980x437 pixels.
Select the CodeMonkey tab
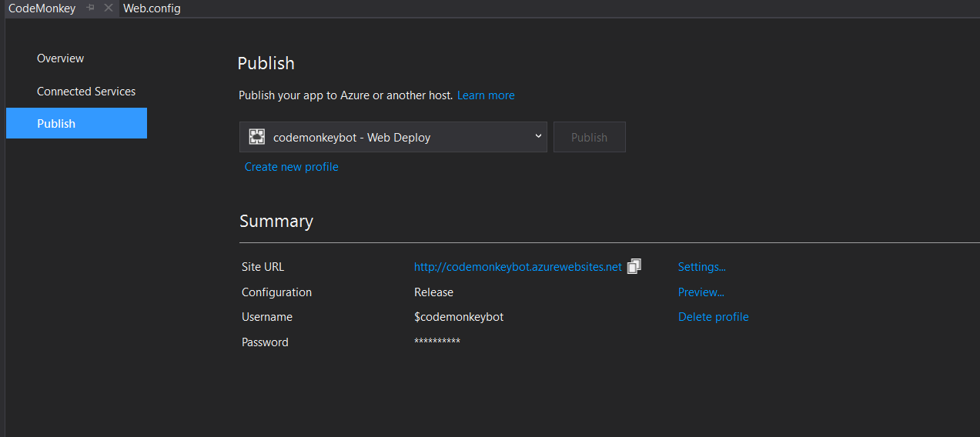point(42,8)
